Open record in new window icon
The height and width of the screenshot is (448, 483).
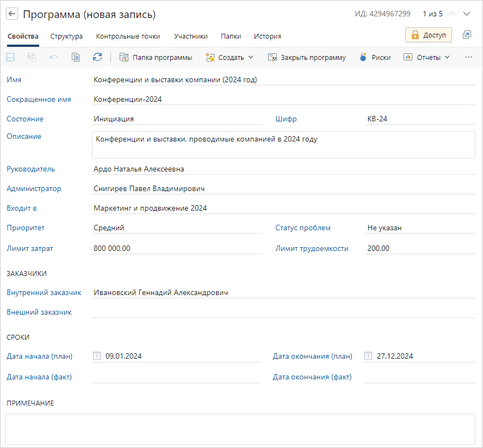[x=467, y=35]
